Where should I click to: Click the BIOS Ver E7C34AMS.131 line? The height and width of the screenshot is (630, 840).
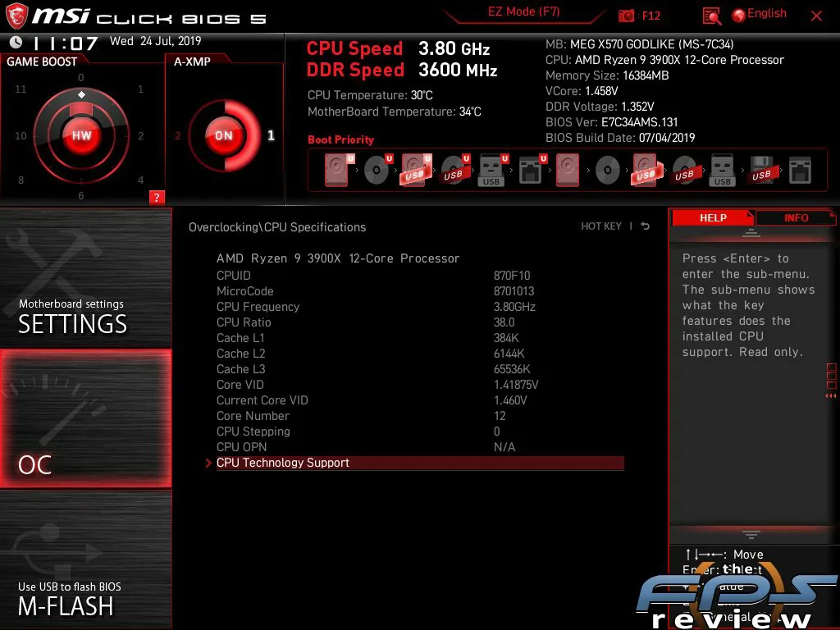[611, 122]
